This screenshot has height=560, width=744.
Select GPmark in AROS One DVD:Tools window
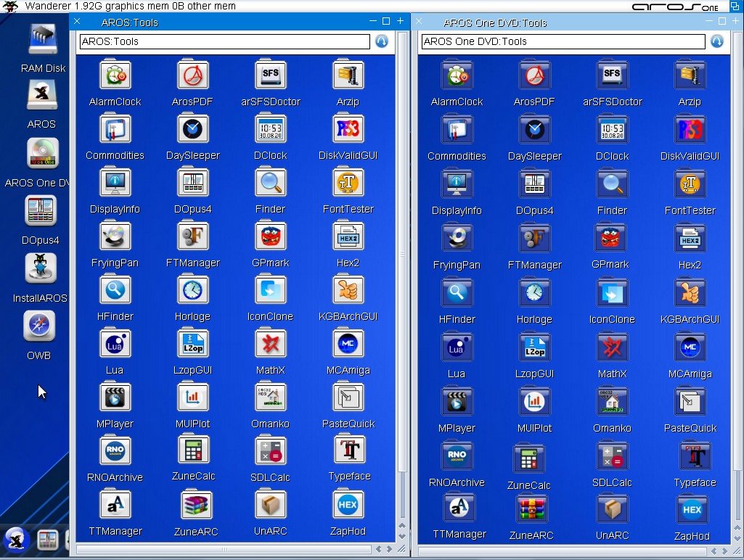coord(610,237)
